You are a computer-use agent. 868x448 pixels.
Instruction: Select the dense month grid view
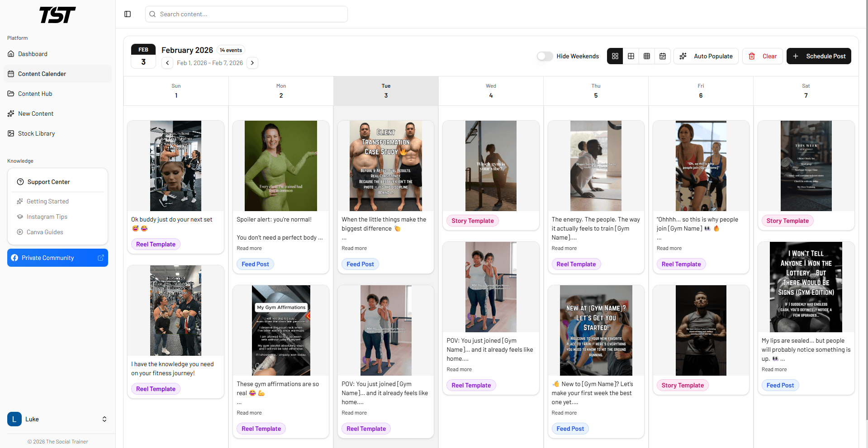point(647,56)
